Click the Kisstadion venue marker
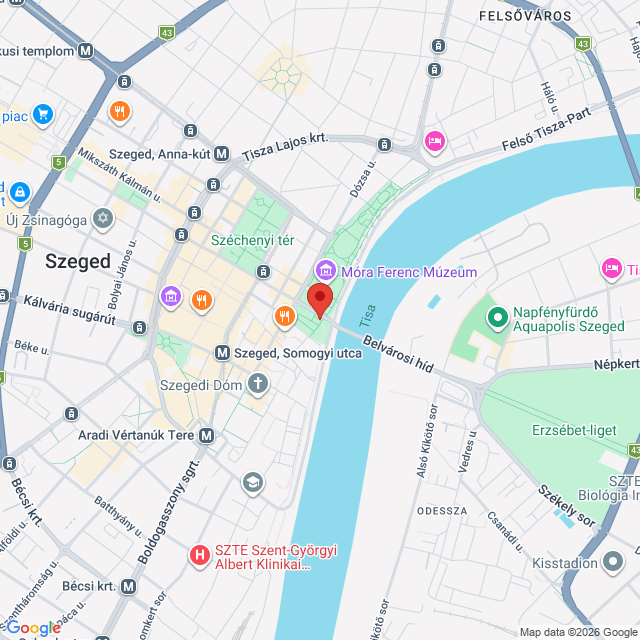 coord(613,562)
